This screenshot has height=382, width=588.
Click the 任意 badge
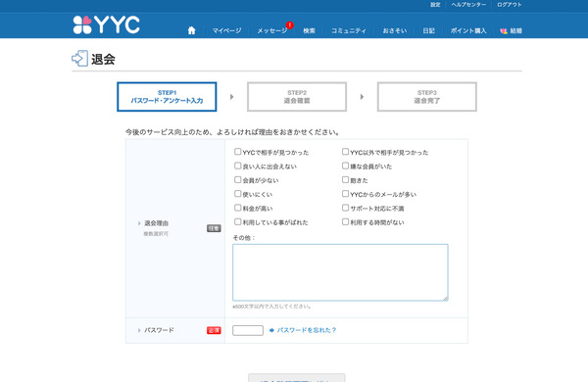(214, 228)
